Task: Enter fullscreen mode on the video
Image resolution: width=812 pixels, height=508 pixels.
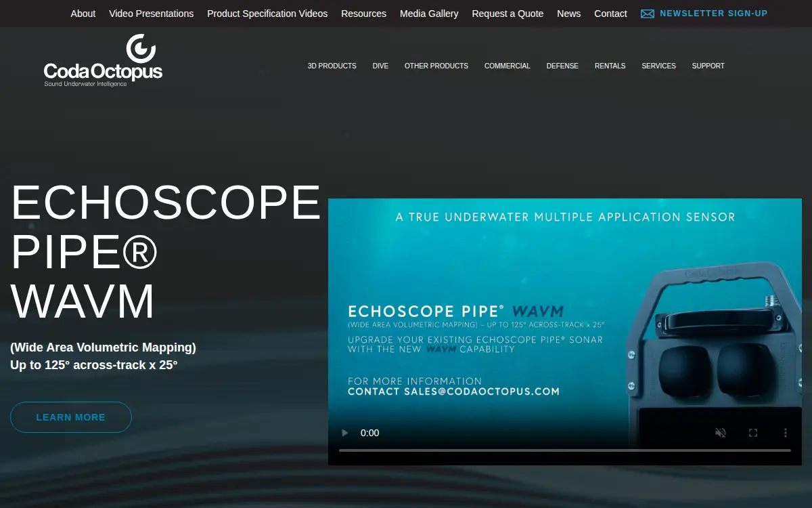Action: coord(752,433)
